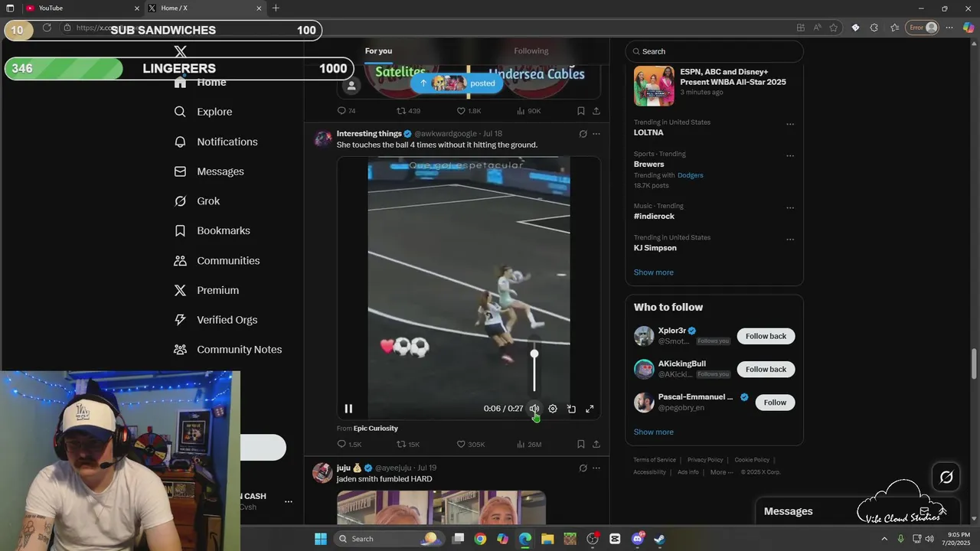The width and height of the screenshot is (980, 551).
Task: Ask Grok about juju's post
Action: pyautogui.click(x=583, y=468)
